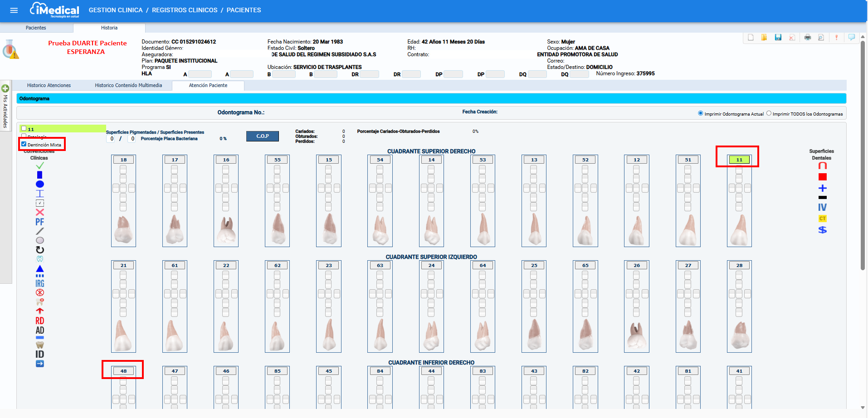The width and height of the screenshot is (868, 418).
Task: Uncheck the Dentición Mixta checkbox
Action: (24, 144)
